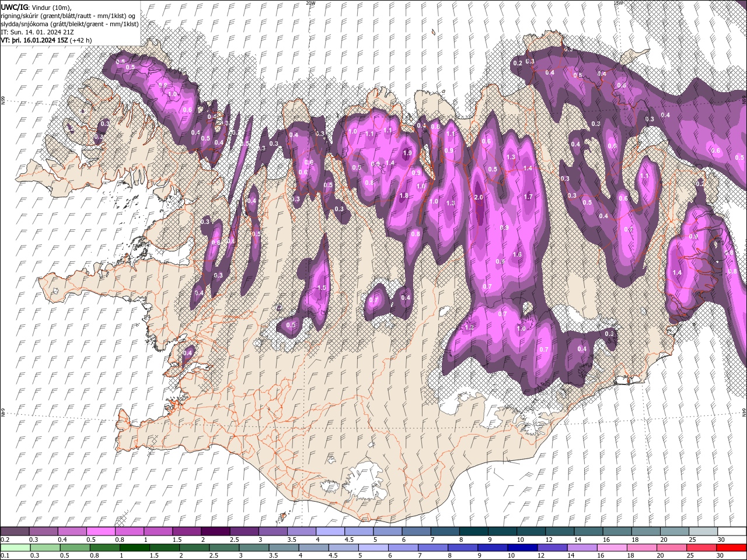Image resolution: width=747 pixels, height=560 pixels.
Task: Click the 1.2 value label on the map
Action: (470, 328)
